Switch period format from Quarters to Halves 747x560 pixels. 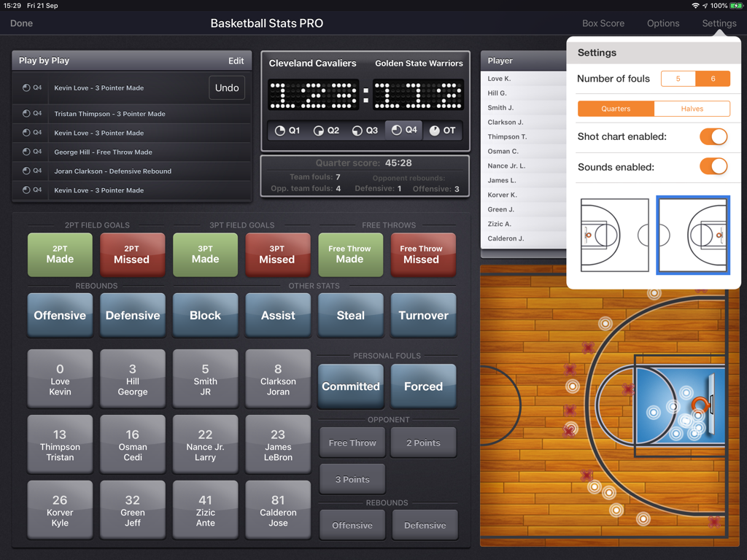click(x=692, y=108)
